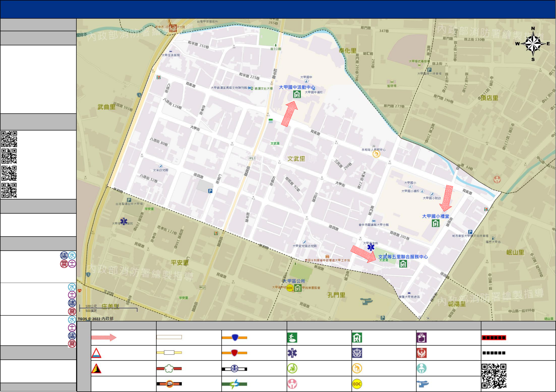
Task: Click the 遊3公園 park label
Action: pyautogui.click(x=276, y=49)
